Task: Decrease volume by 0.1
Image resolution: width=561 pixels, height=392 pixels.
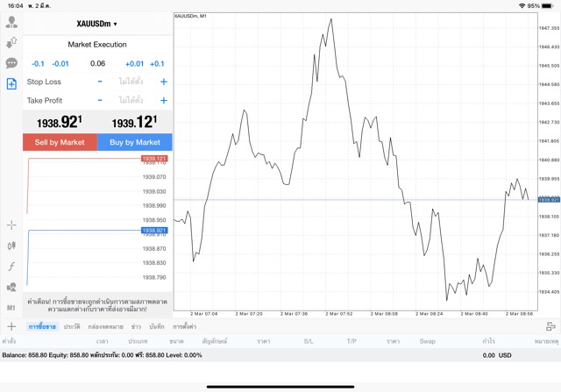Action: click(x=38, y=63)
